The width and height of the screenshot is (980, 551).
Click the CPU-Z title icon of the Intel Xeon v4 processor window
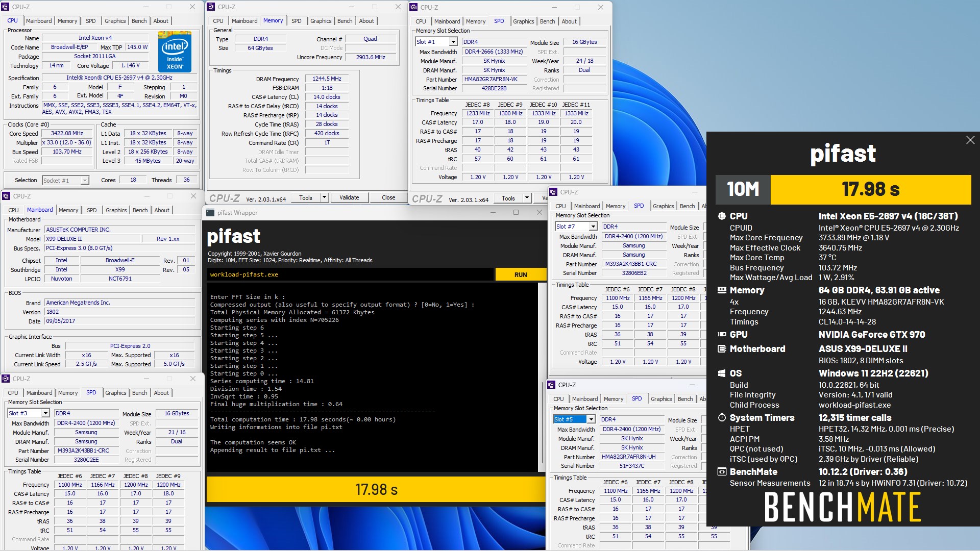coord(6,7)
